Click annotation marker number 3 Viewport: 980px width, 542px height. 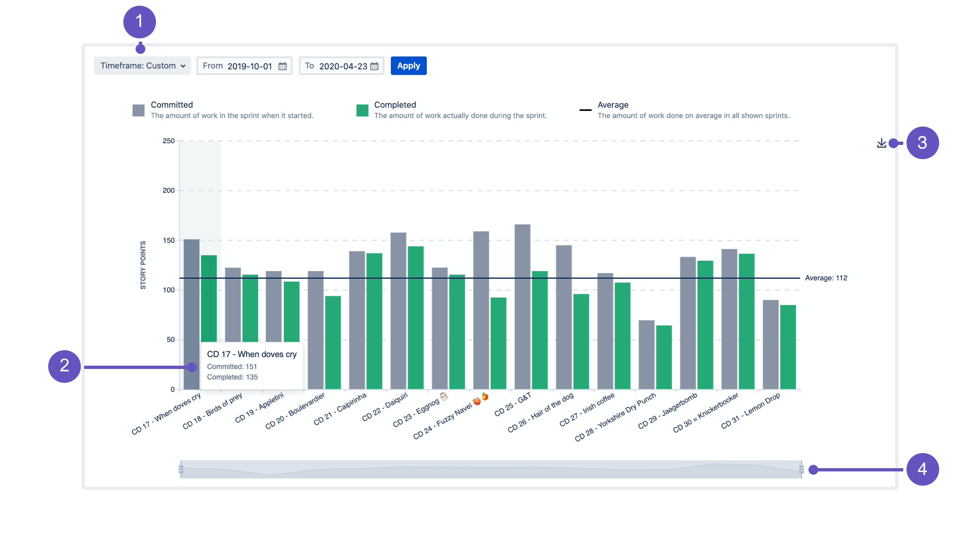[922, 143]
